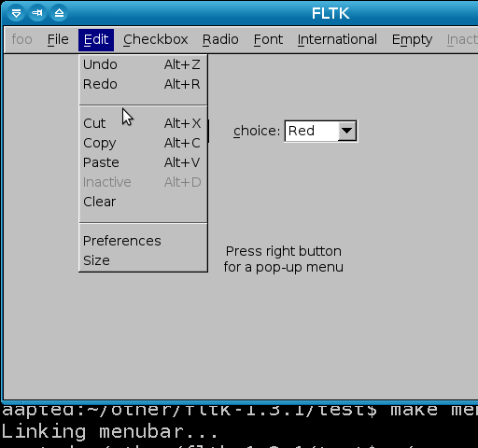Open the choice dropdown arrow
The width and height of the screenshot is (478, 448).
tap(346, 131)
